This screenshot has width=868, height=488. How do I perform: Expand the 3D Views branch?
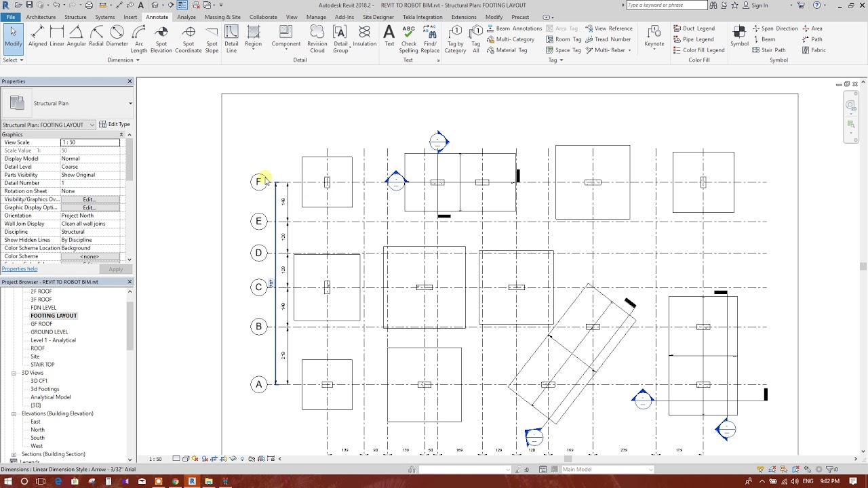(x=15, y=372)
